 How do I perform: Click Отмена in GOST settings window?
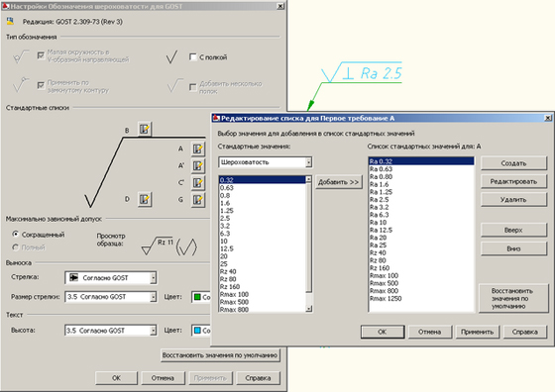click(163, 378)
